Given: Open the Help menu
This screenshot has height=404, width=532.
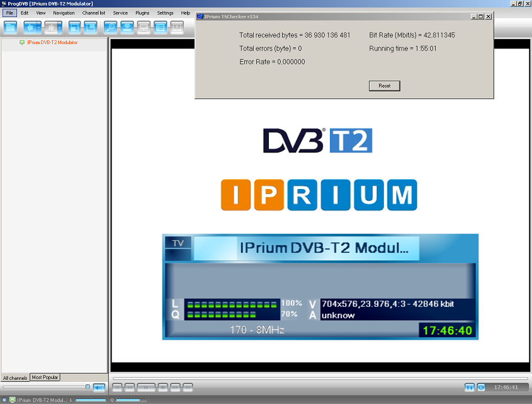Looking at the screenshot, I should tap(186, 13).
